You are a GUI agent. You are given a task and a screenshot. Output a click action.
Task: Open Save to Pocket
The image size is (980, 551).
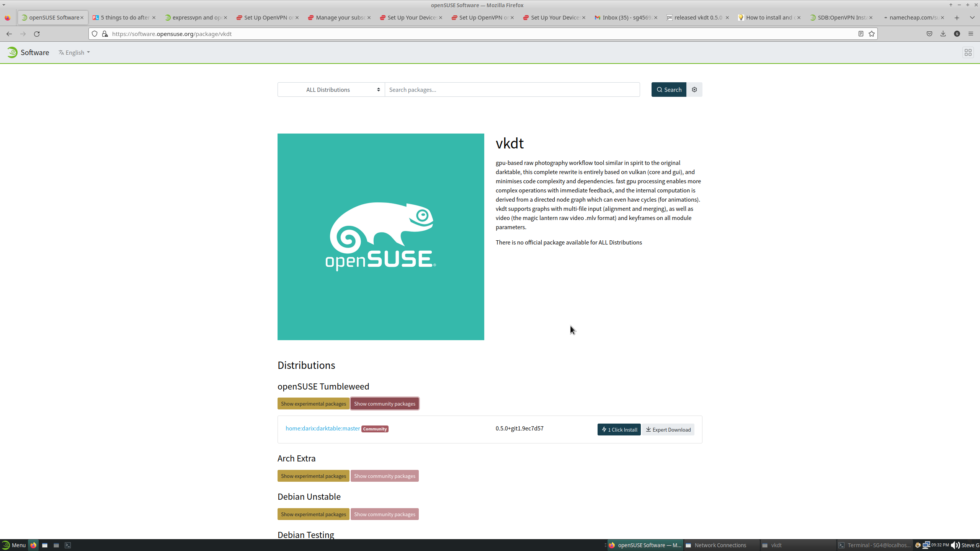[x=929, y=34]
